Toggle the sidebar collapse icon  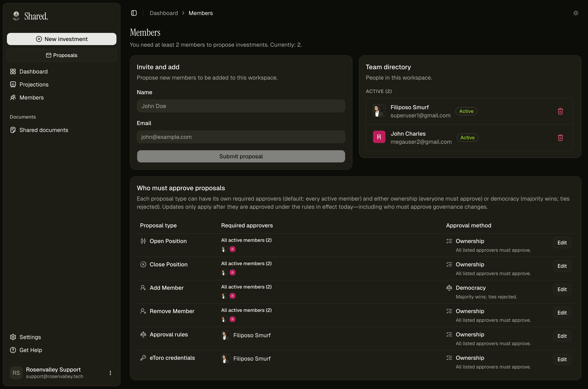click(134, 13)
